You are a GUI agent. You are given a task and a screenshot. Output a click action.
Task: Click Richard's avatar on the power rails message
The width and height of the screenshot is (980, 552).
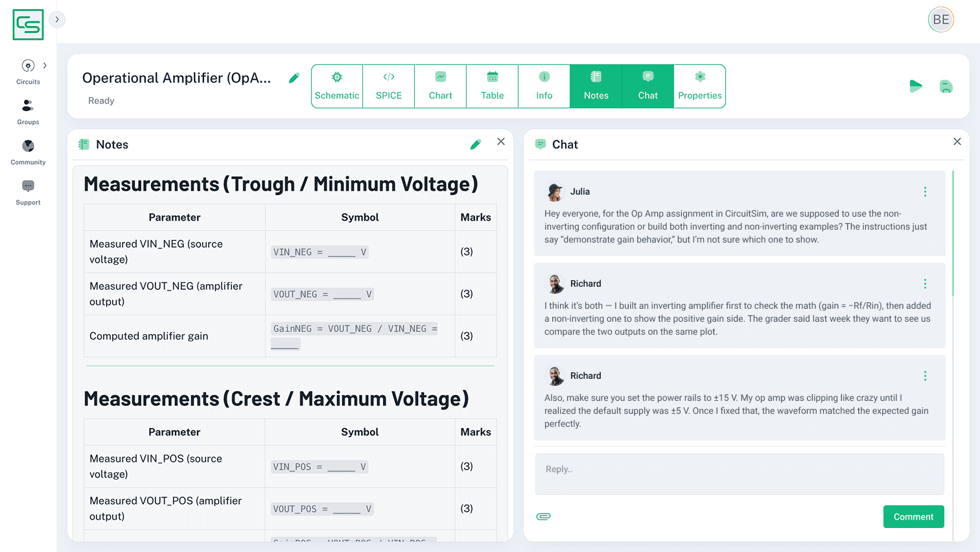coord(555,376)
